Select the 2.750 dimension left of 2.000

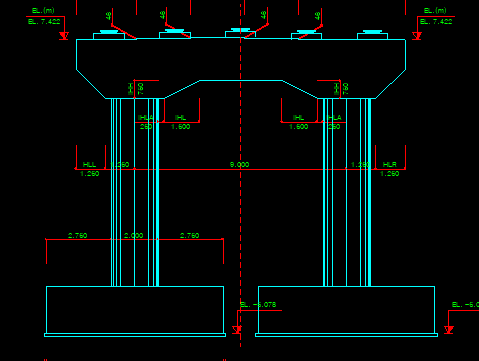click(77, 236)
